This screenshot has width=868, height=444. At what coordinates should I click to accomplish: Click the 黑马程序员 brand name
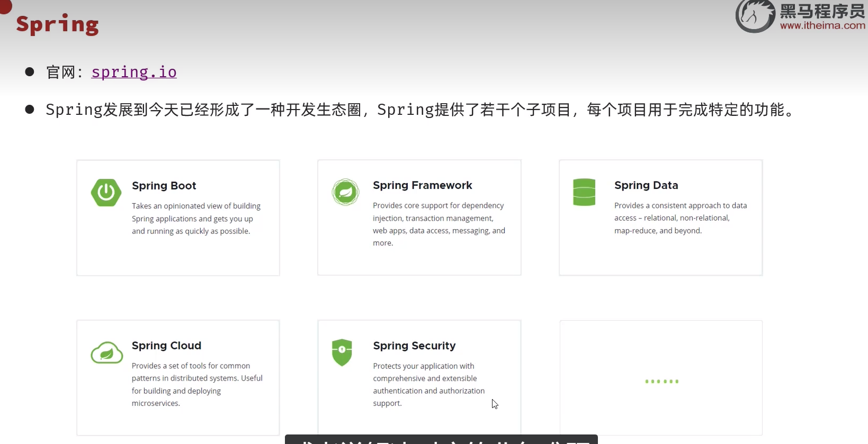(x=822, y=11)
